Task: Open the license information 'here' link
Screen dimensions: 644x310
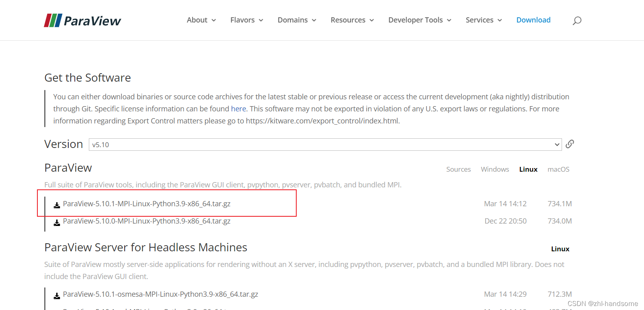Action: (238, 109)
